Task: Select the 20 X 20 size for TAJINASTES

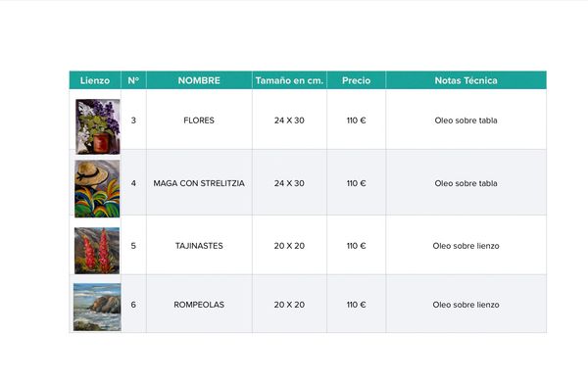Action: 289,246
